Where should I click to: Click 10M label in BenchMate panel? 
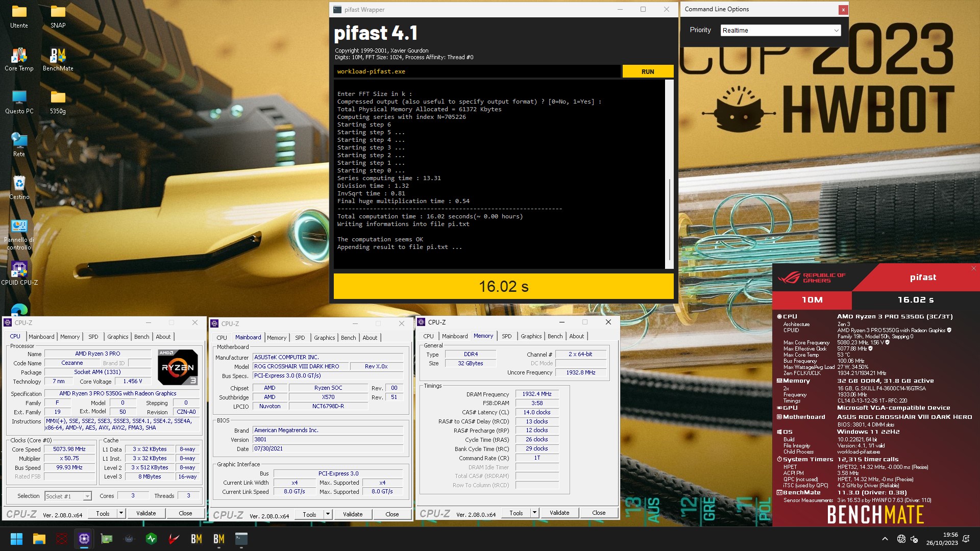point(812,300)
